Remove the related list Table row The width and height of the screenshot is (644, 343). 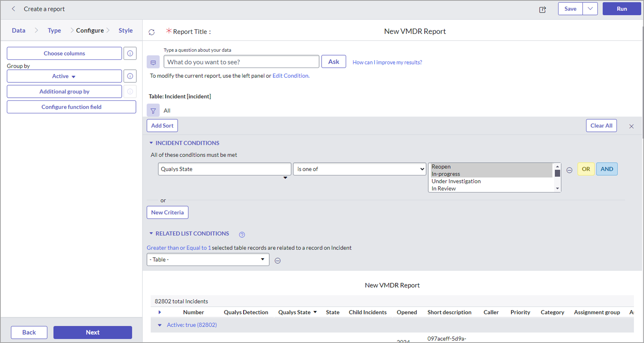278,261
